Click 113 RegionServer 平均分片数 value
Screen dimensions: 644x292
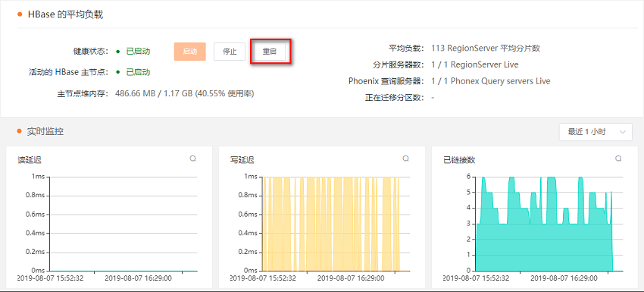[x=486, y=48]
